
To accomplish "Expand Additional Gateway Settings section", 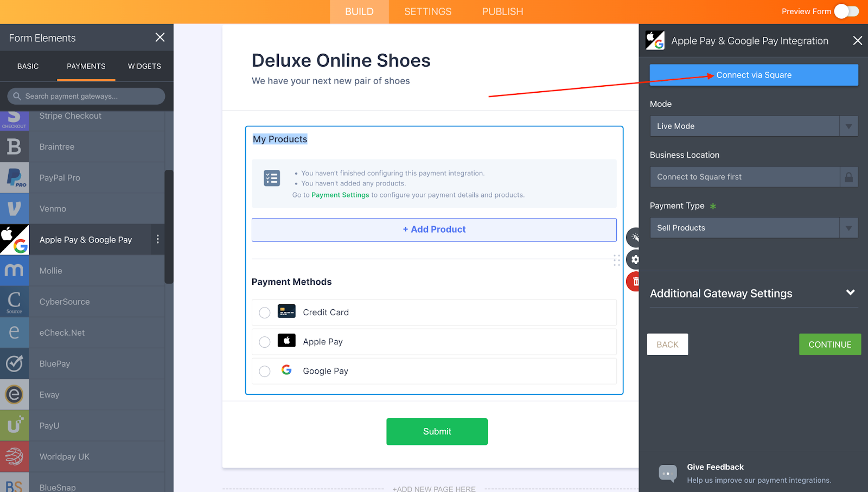I will 754,293.
